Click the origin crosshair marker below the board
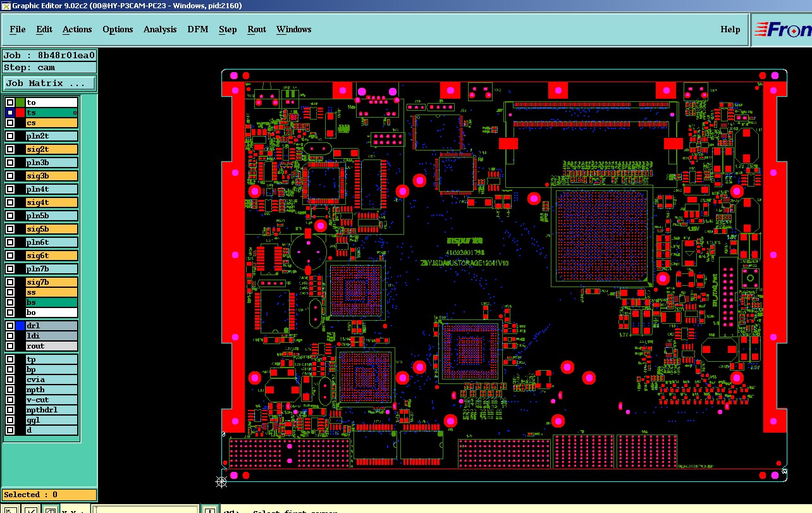Image resolution: width=812 pixels, height=513 pixels. point(221,482)
